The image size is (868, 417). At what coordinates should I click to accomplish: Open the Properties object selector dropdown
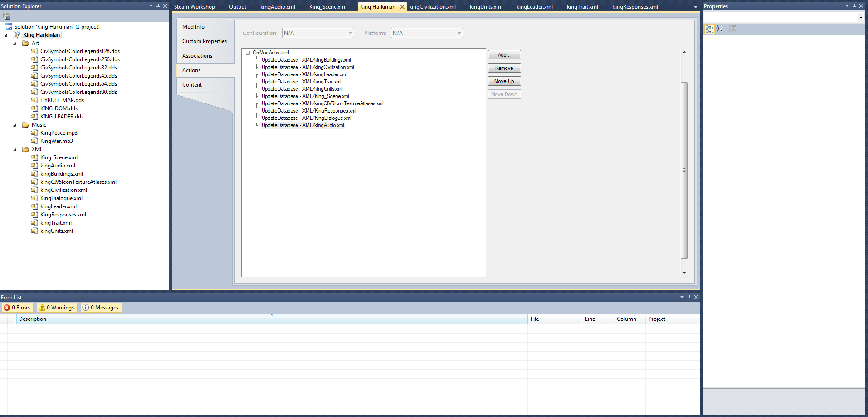tap(861, 17)
